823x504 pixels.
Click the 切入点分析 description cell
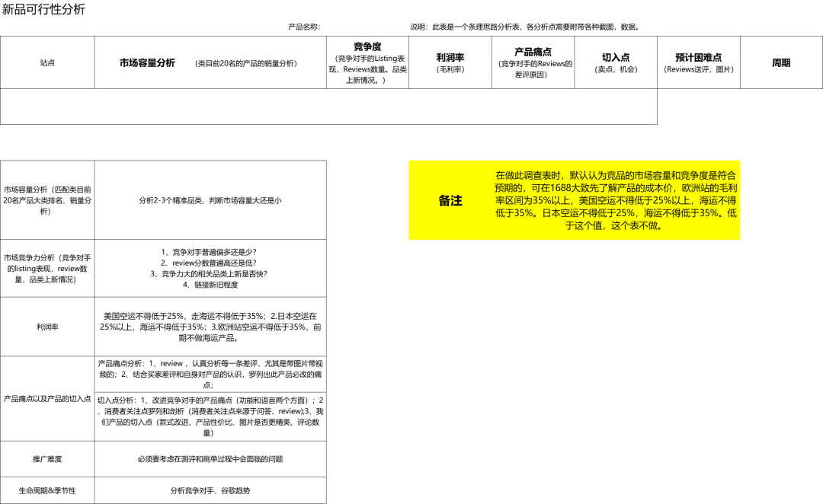pos(210,416)
